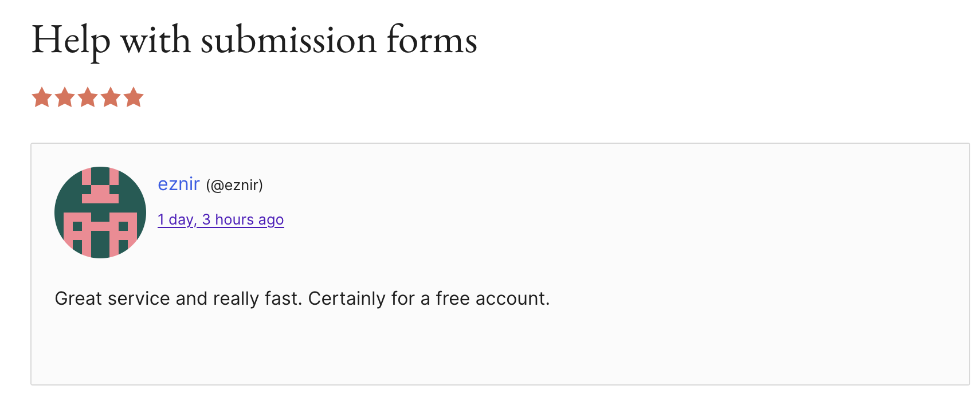The width and height of the screenshot is (980, 409).
Task: Click the 'Certainly for a free account.' sentence
Action: pos(429,299)
